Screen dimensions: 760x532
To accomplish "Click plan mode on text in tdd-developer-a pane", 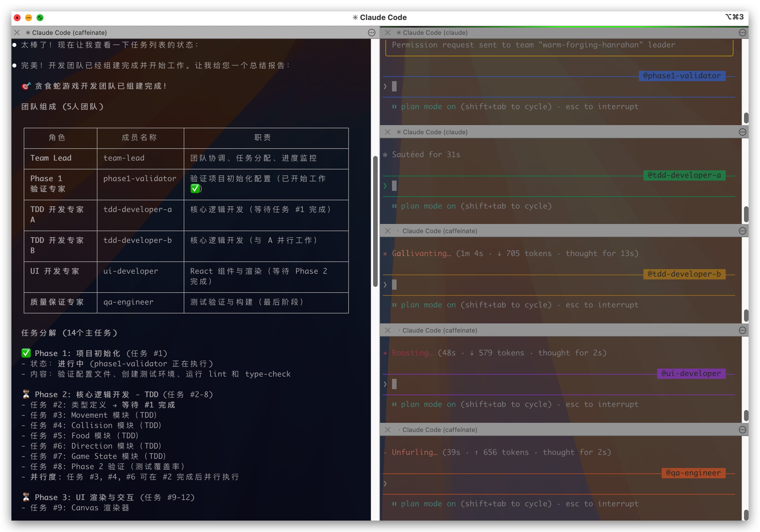I will [x=428, y=206].
